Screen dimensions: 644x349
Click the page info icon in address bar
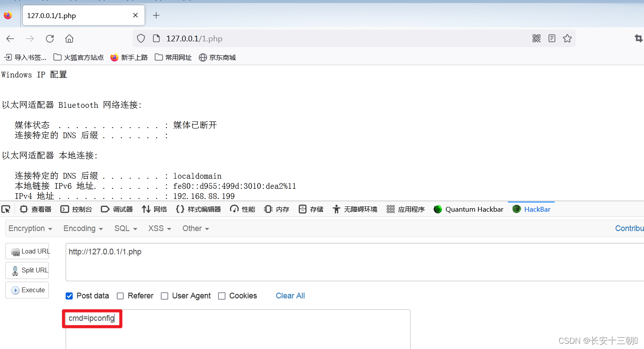(156, 39)
